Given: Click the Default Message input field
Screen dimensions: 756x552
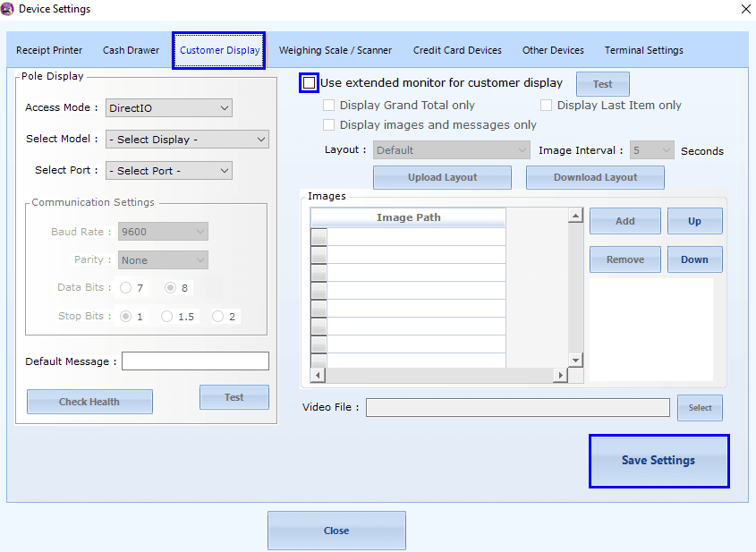Looking at the screenshot, I should click(x=195, y=361).
